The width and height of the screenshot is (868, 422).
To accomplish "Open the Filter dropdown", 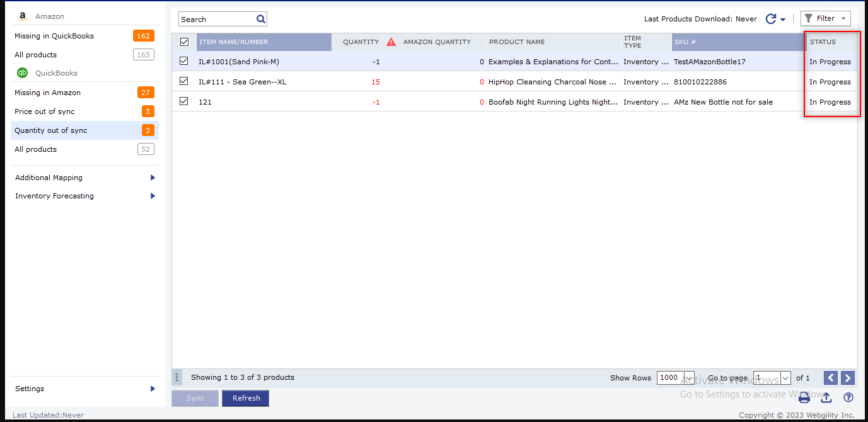I will [x=825, y=19].
